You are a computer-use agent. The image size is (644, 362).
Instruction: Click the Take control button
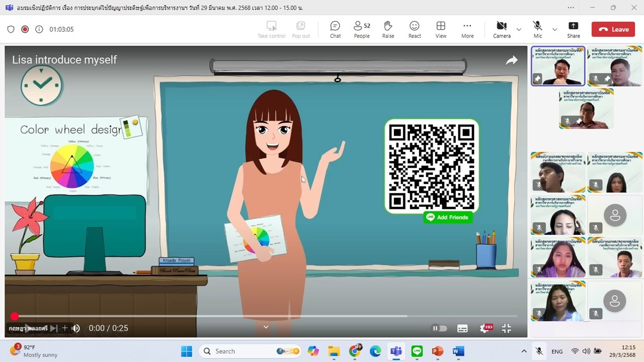271,29
